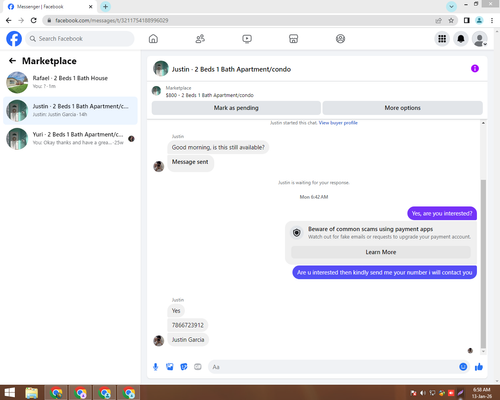Share this page icon in address bar

tap(438, 20)
